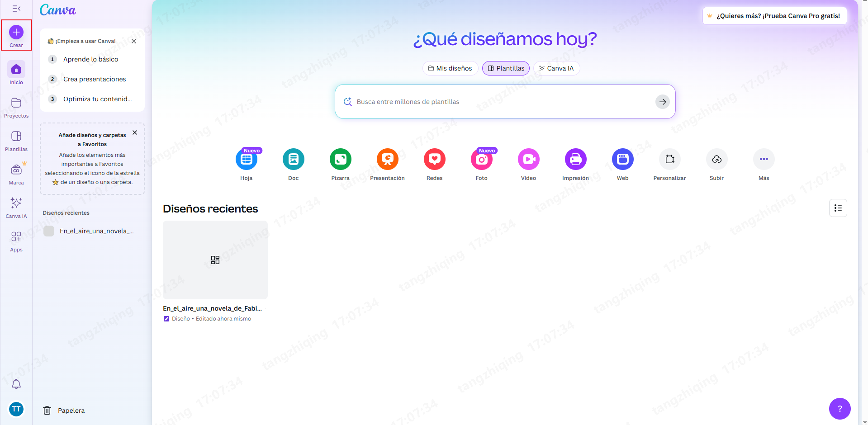Click En_el_aire_una_novela_de_Fabi design title
This screenshot has height=425, width=868.
pos(213,308)
